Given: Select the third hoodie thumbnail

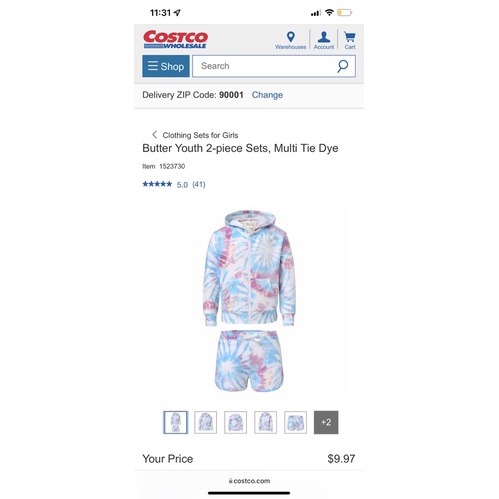Looking at the screenshot, I should point(236,422).
